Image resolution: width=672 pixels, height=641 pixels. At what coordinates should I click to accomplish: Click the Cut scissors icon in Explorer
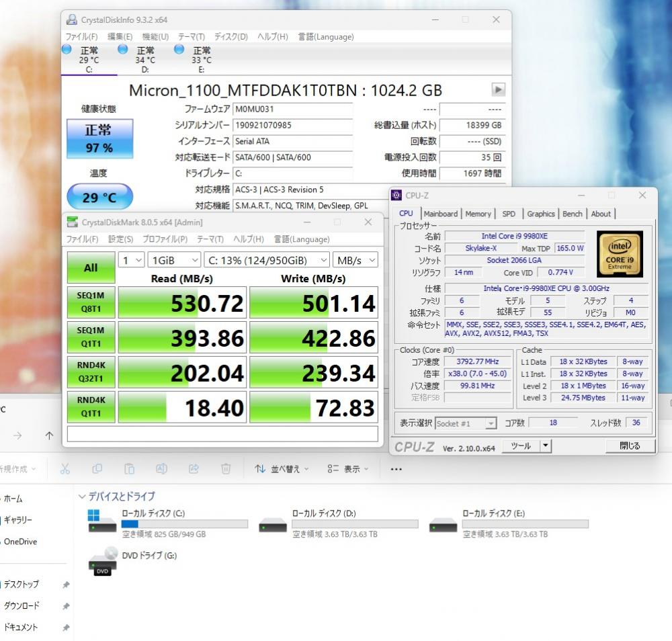click(x=65, y=469)
